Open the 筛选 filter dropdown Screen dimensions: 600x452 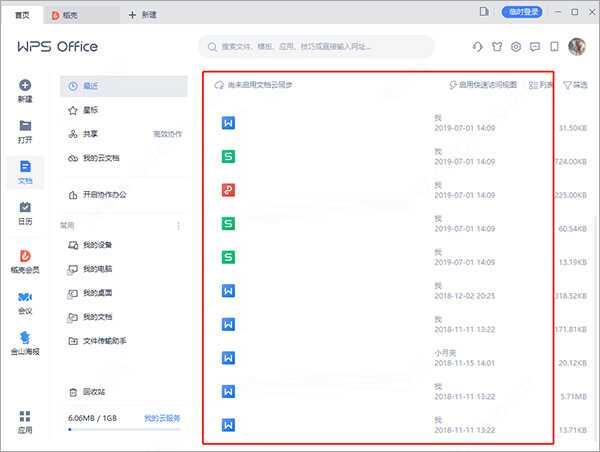[x=575, y=86]
